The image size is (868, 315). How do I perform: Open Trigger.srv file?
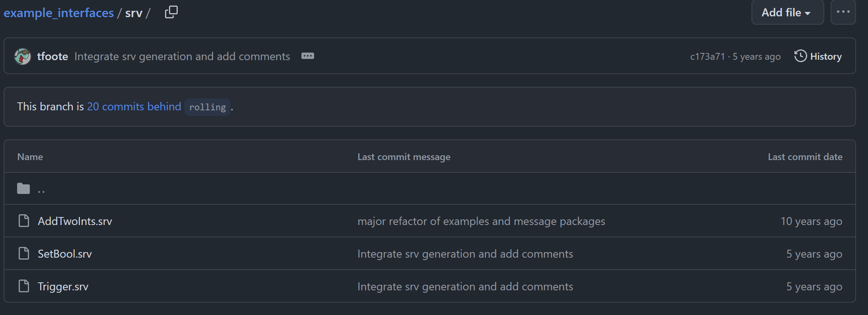63,286
